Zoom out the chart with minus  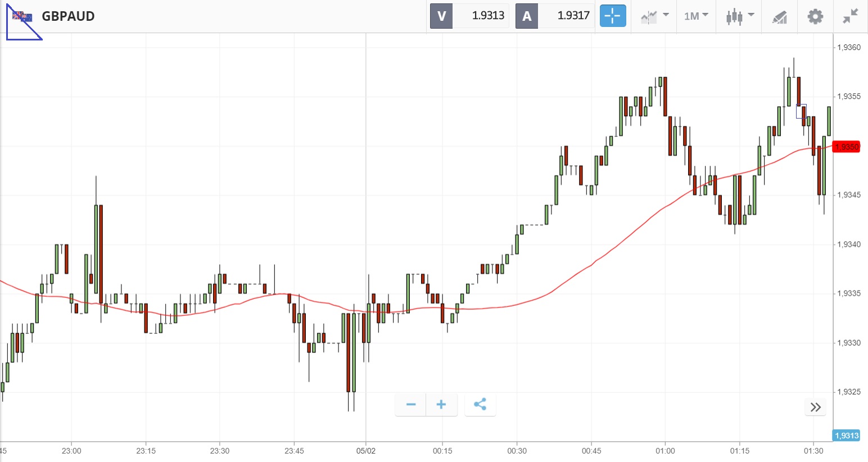[411, 405]
